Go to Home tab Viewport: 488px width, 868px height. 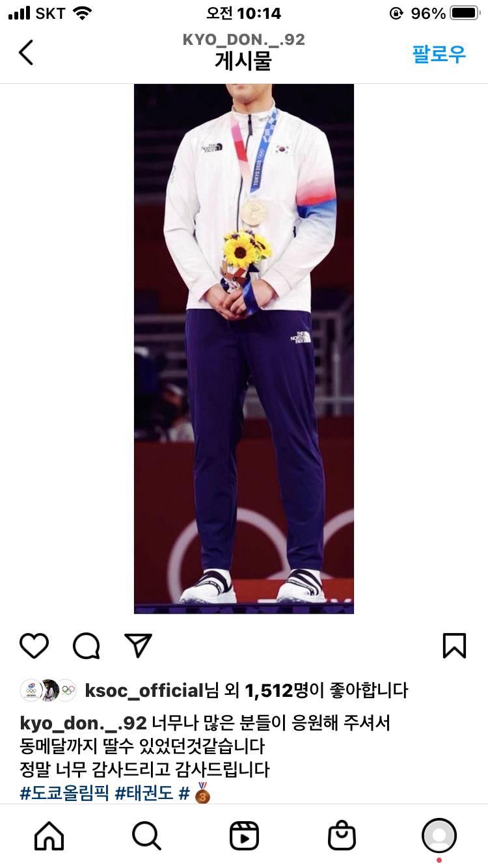click(49, 835)
